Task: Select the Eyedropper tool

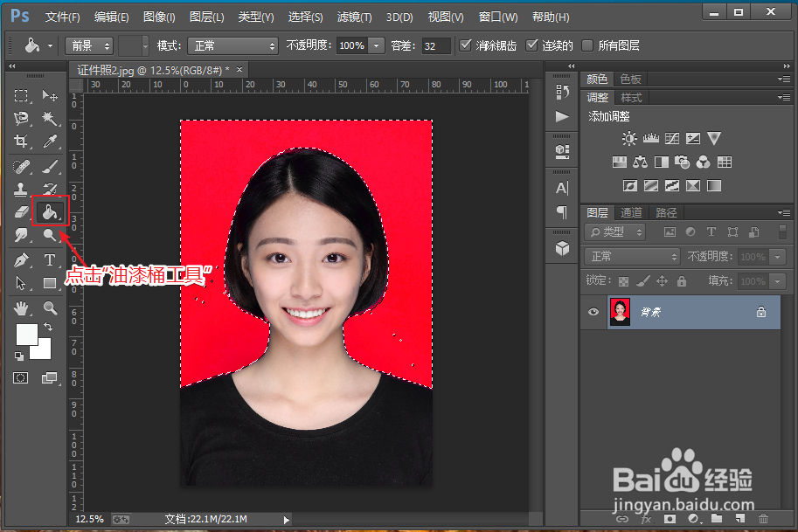Action: (x=50, y=141)
